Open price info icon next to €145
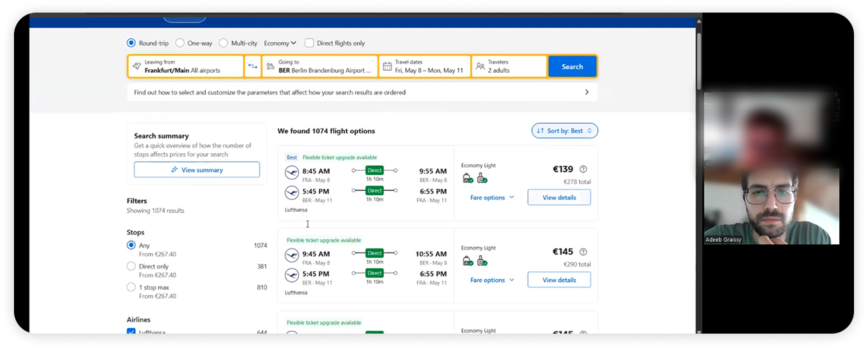The image size is (868, 349). click(583, 252)
